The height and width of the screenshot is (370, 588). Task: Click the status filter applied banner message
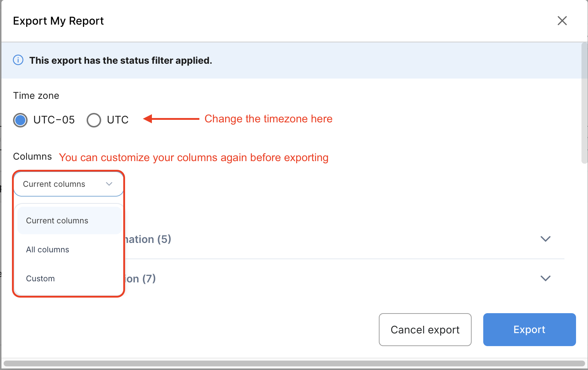[x=121, y=60]
